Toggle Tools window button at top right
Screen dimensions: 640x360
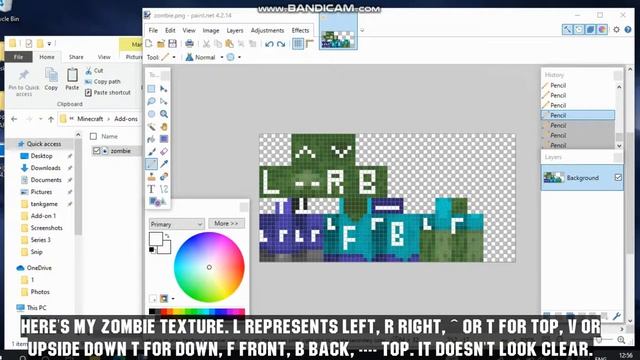pyautogui.click(x=567, y=29)
